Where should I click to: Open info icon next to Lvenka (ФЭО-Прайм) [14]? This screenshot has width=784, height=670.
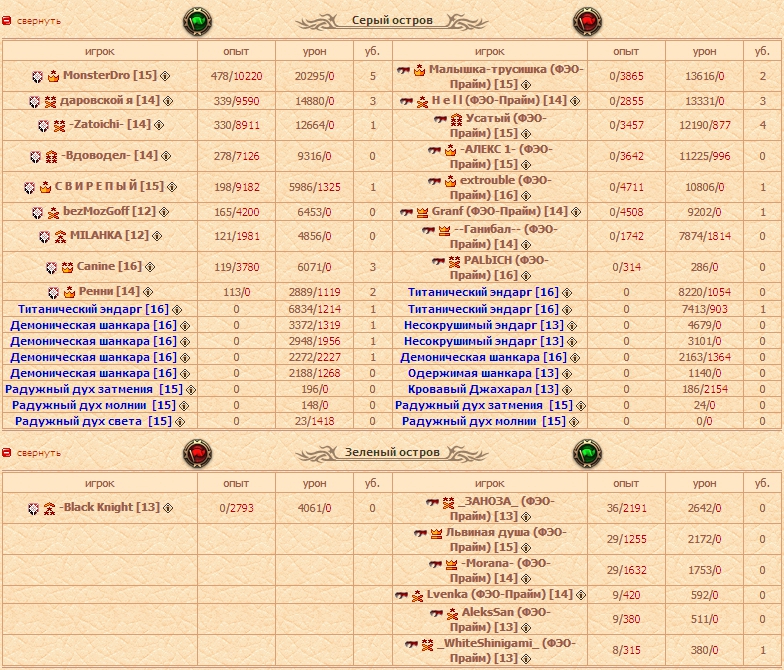581,595
